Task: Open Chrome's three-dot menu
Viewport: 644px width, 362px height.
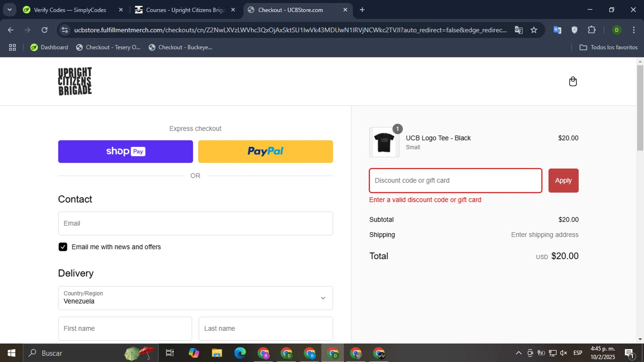Action: coord(634,30)
